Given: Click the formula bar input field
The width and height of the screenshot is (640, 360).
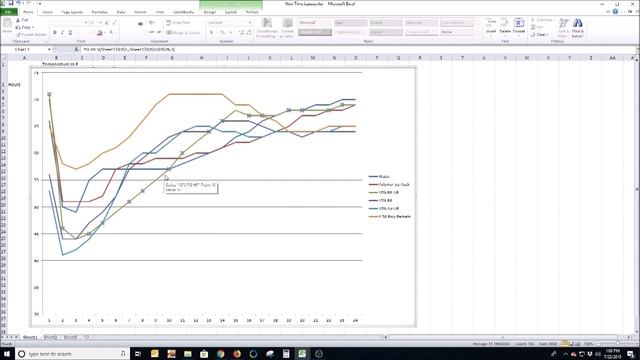Looking at the screenshot, I should (x=357, y=49).
